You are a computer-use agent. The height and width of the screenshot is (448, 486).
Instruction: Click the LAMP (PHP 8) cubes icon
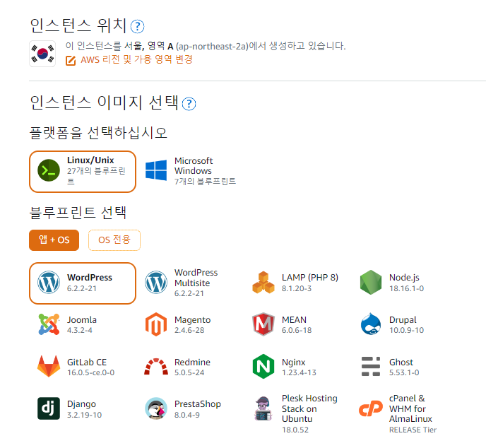(x=263, y=282)
